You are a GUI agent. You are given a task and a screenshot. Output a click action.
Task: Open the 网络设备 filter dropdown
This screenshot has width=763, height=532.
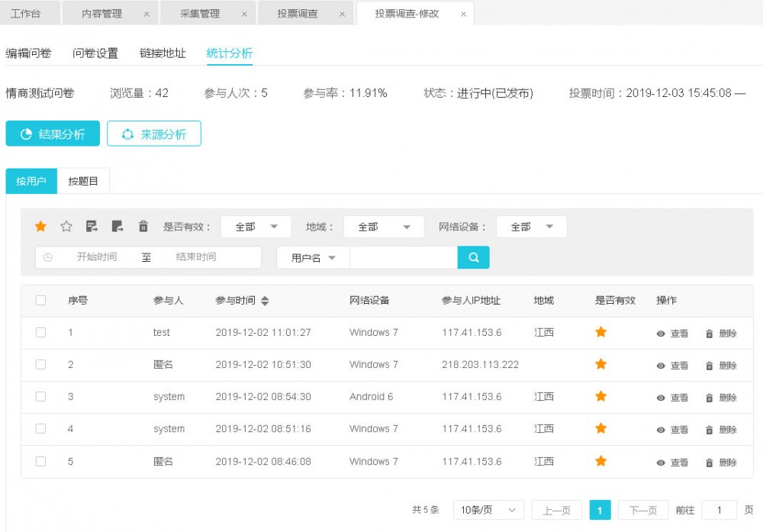tap(531, 226)
